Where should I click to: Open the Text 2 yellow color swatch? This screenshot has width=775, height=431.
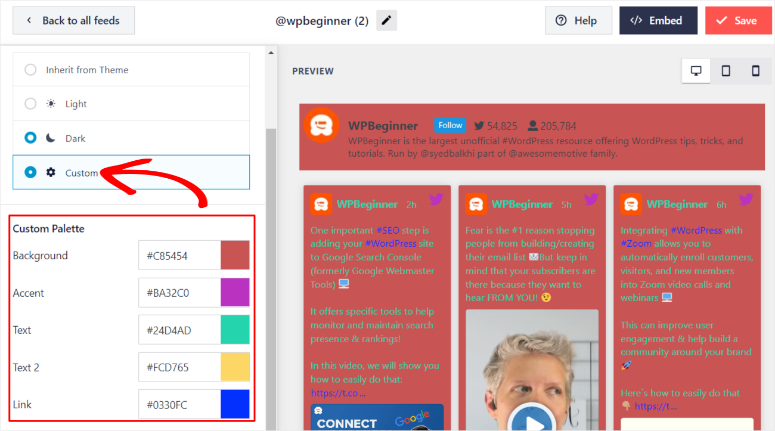235,367
